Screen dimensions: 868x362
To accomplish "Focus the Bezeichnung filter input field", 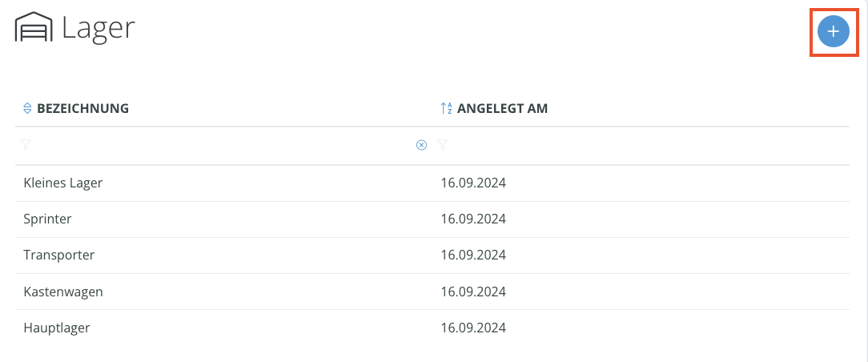I will pyautogui.click(x=223, y=145).
